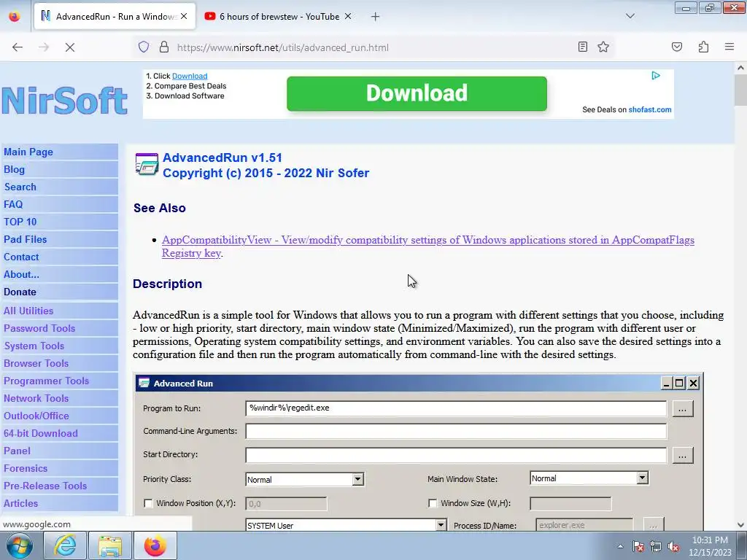747x560 pixels.
Task: Show hidden system tray icons
Action: (x=620, y=546)
